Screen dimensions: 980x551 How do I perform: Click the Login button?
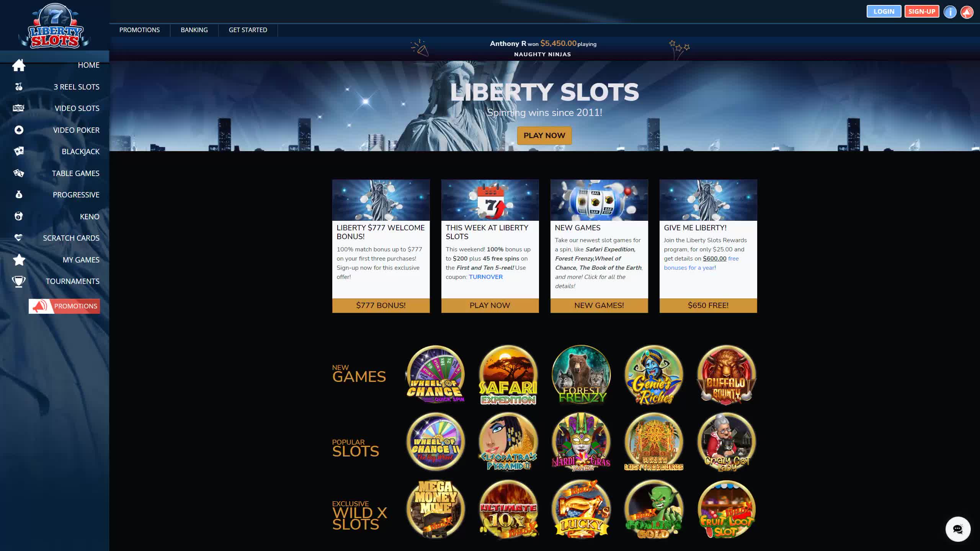click(884, 11)
